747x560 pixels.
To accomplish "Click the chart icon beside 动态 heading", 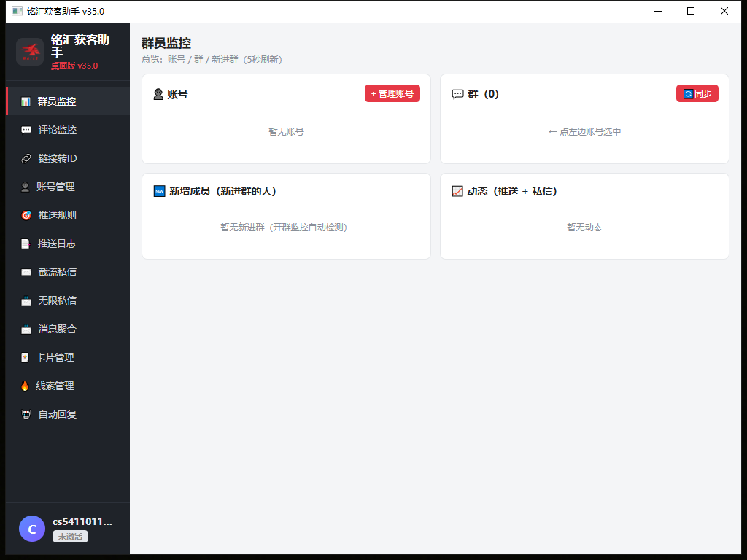I will pyautogui.click(x=457, y=191).
